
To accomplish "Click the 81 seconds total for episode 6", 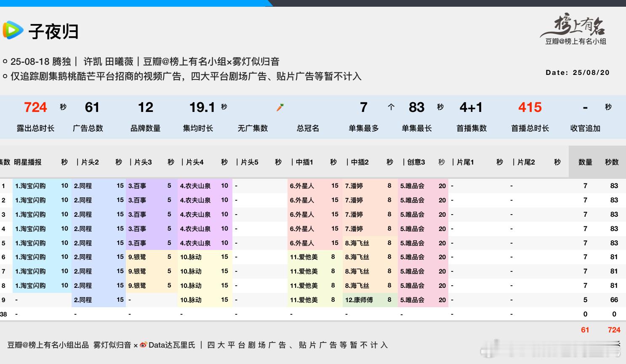I will coord(614,257).
